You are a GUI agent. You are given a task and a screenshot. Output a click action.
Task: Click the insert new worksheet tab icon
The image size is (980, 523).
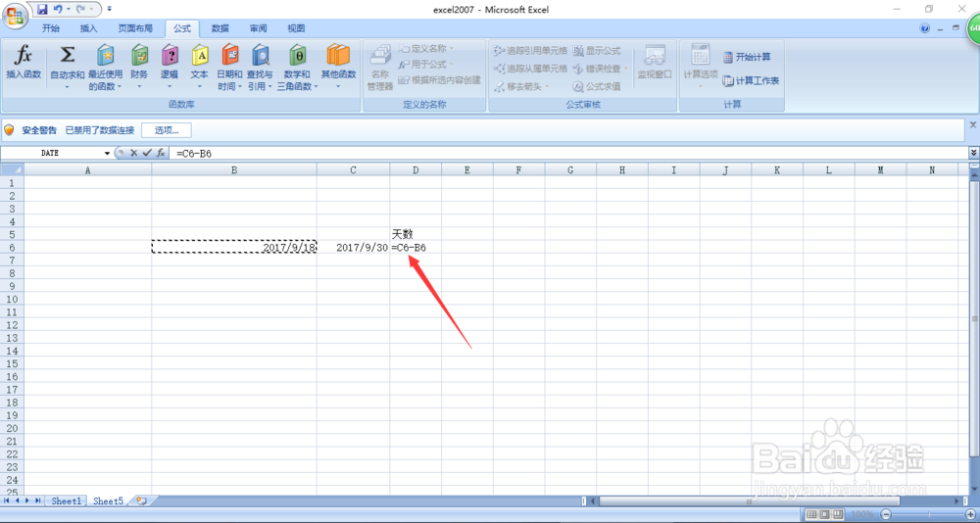[142, 500]
